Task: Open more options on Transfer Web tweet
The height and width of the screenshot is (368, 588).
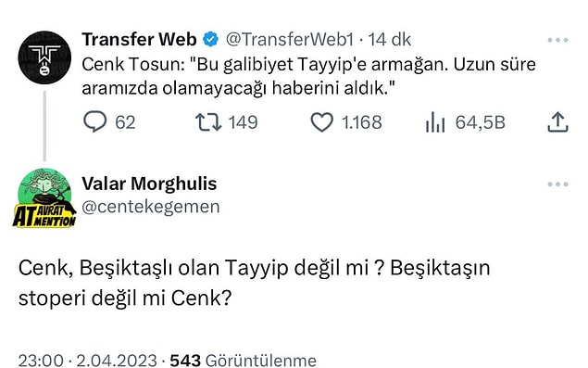Action: 558,40
